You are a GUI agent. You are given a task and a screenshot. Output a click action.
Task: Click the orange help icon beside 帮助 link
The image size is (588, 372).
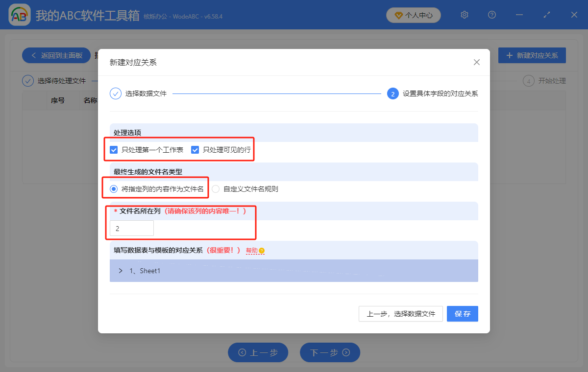coord(262,250)
